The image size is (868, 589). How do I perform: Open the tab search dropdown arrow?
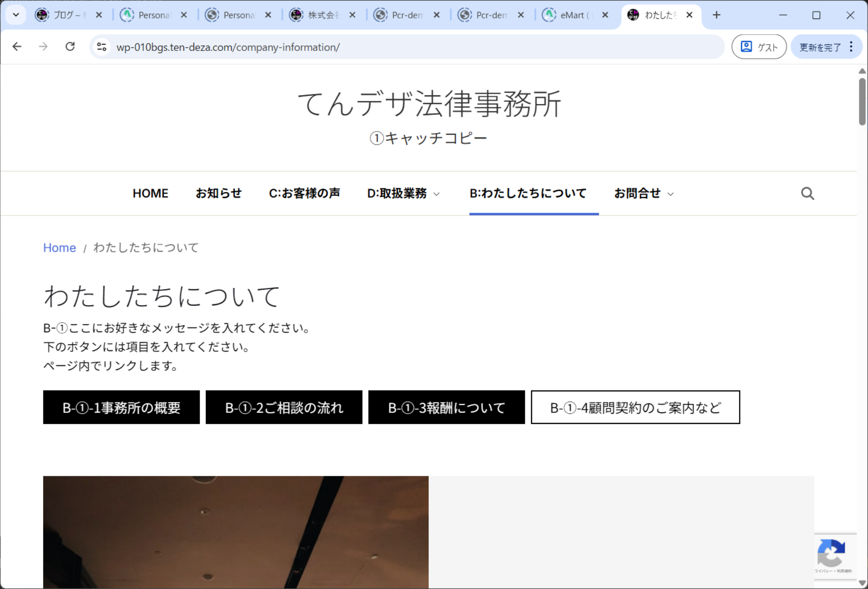(x=16, y=15)
